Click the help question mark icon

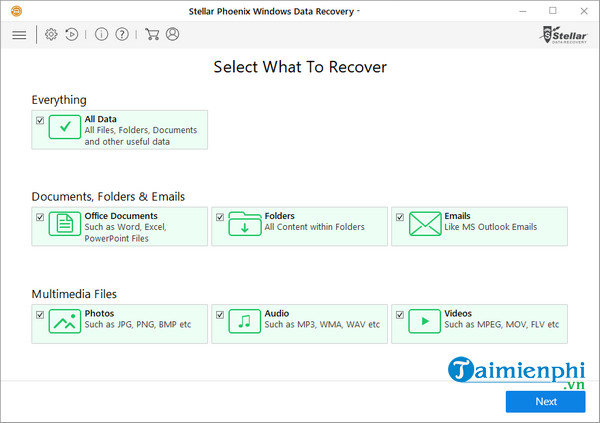click(x=122, y=34)
